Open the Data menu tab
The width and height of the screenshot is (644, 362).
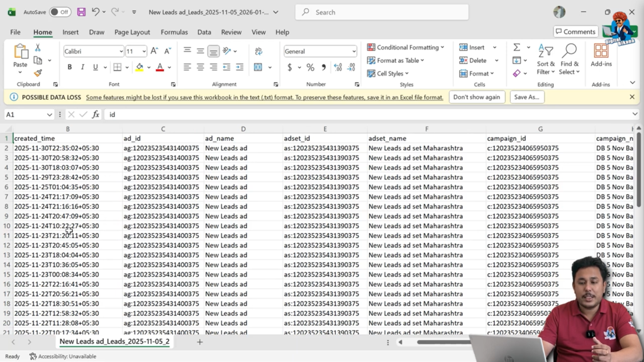(x=204, y=32)
